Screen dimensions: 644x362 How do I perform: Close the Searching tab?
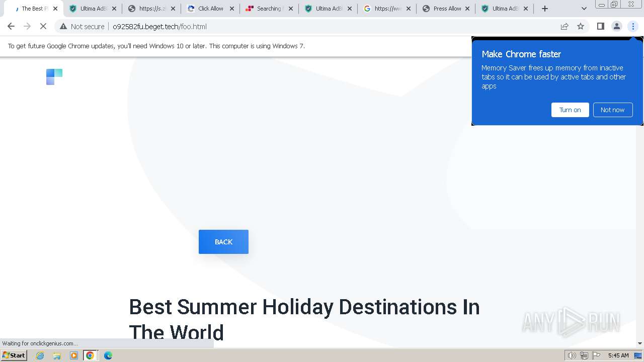click(291, 9)
